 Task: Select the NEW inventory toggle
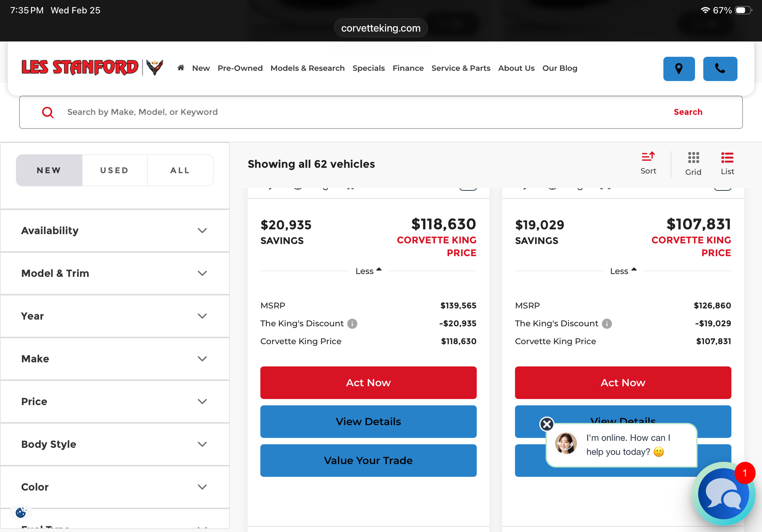(x=49, y=170)
